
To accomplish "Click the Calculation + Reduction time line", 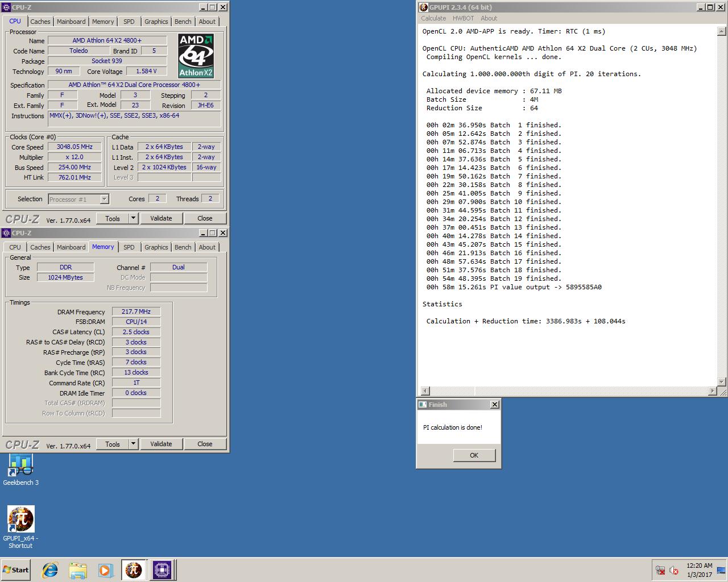I will (526, 321).
